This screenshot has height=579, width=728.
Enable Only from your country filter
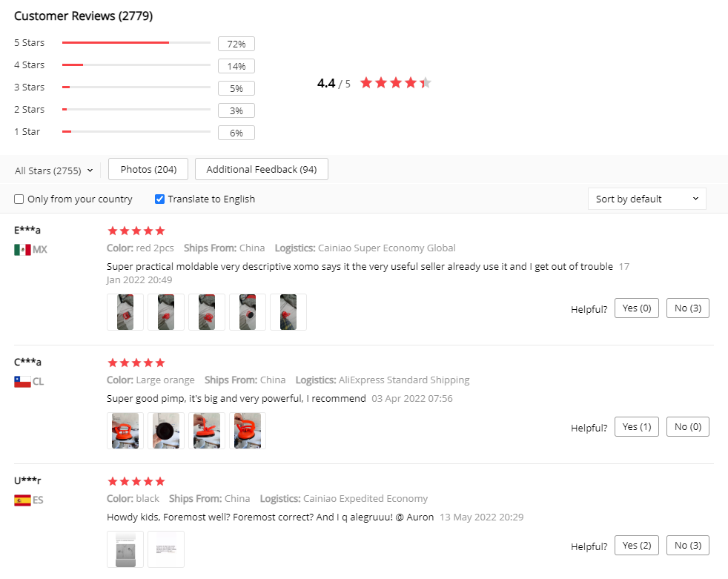click(19, 199)
